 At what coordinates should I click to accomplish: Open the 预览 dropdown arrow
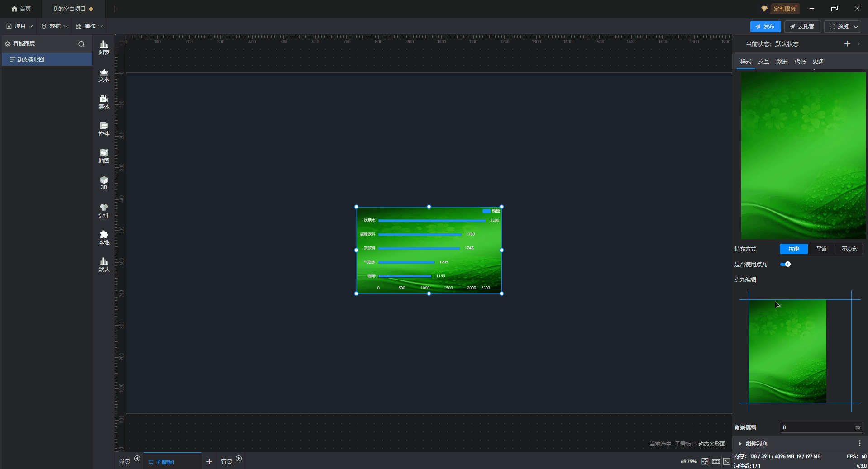(x=856, y=27)
